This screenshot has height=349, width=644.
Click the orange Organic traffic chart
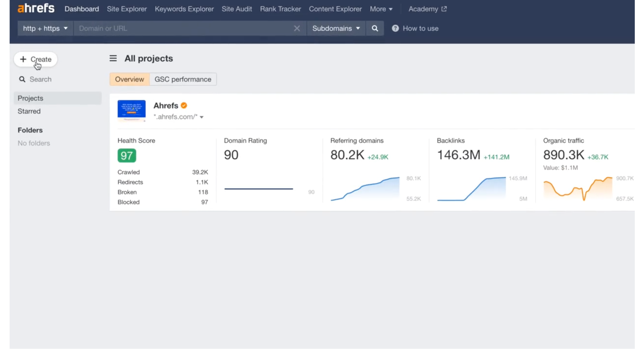coord(578,189)
